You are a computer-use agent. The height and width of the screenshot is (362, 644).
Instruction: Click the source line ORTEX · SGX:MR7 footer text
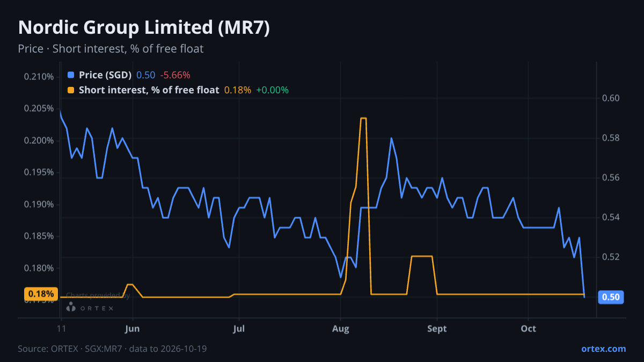point(112,349)
